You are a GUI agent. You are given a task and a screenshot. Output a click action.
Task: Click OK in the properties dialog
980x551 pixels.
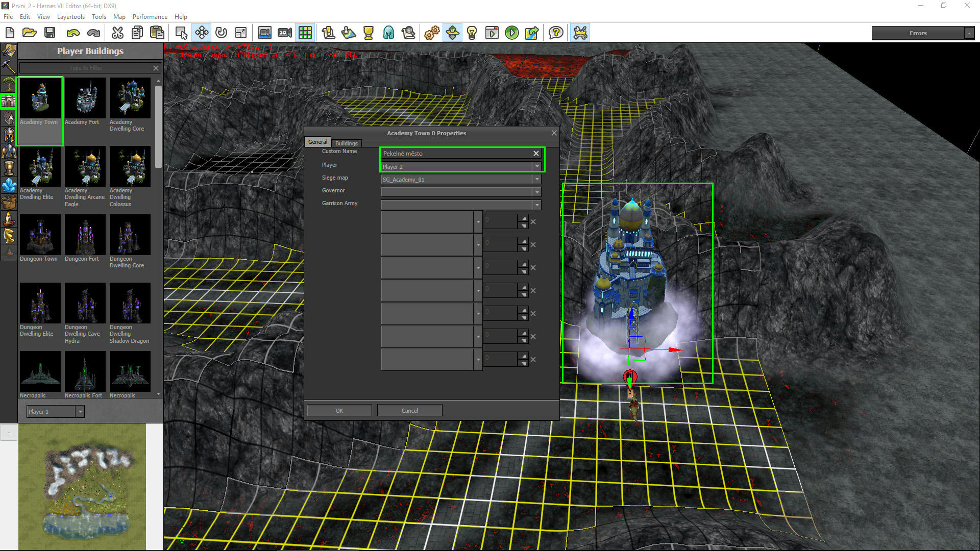coord(339,411)
